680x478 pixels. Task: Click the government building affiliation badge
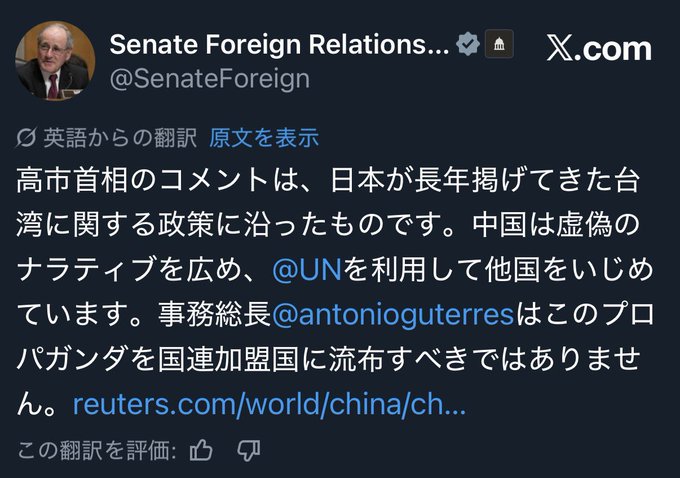[499, 44]
